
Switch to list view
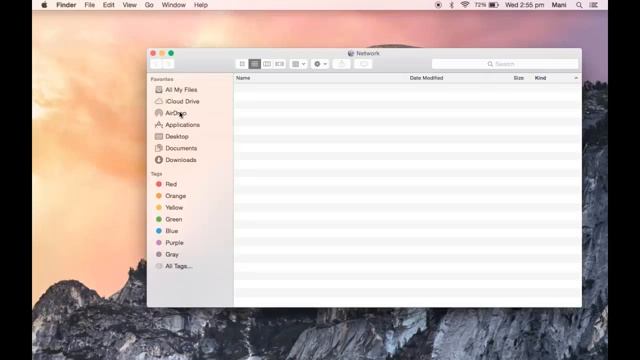tap(255, 64)
